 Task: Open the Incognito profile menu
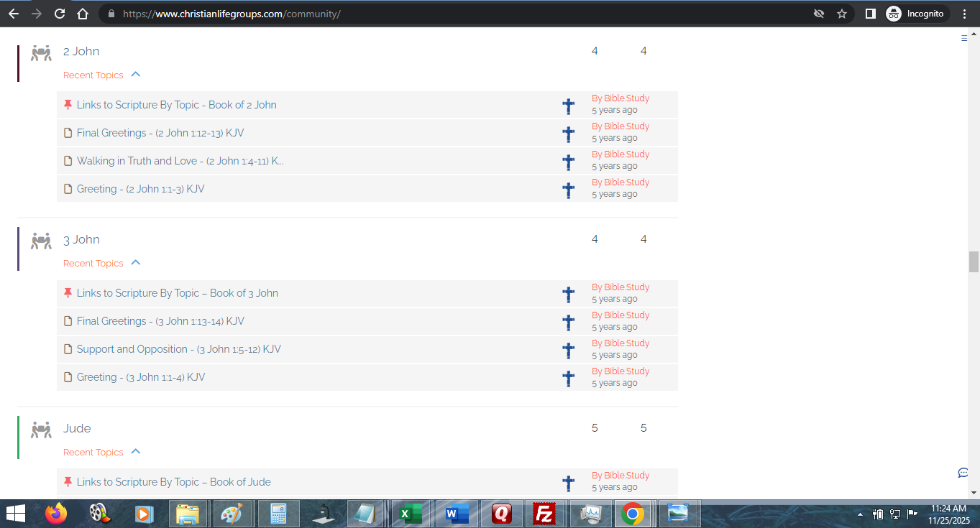coord(916,14)
